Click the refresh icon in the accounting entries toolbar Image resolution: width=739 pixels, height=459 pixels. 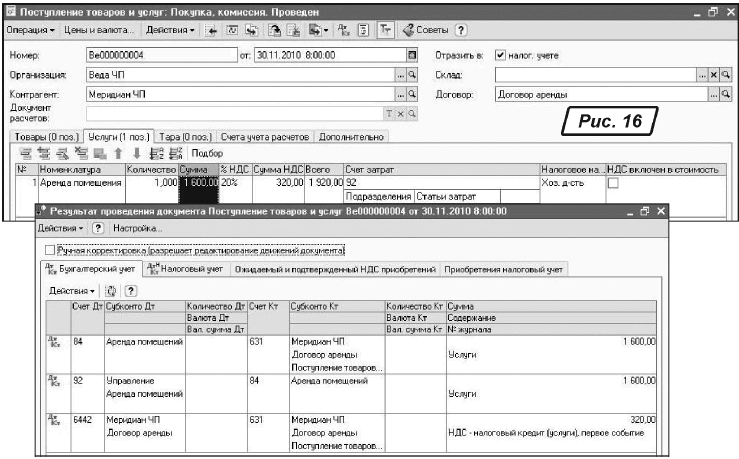point(110,289)
